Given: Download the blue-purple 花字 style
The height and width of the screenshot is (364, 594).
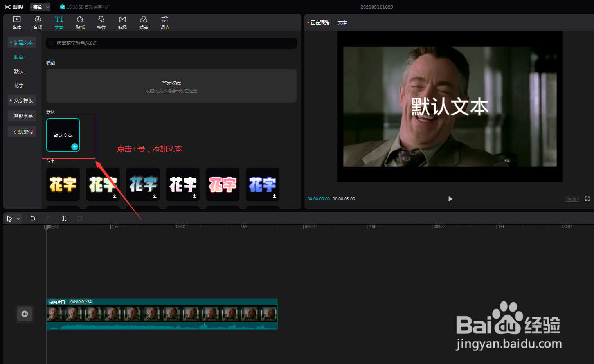Looking at the screenshot, I should (274, 196).
